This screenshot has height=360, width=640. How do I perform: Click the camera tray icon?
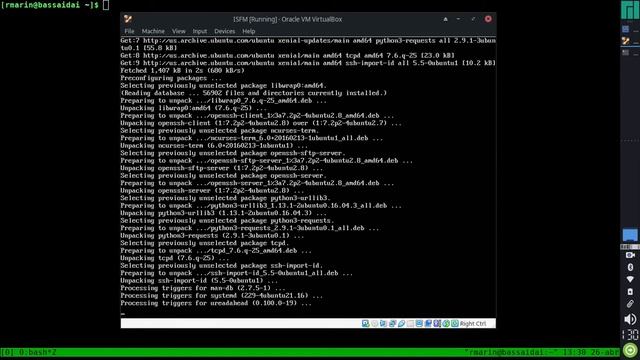tap(630, 255)
